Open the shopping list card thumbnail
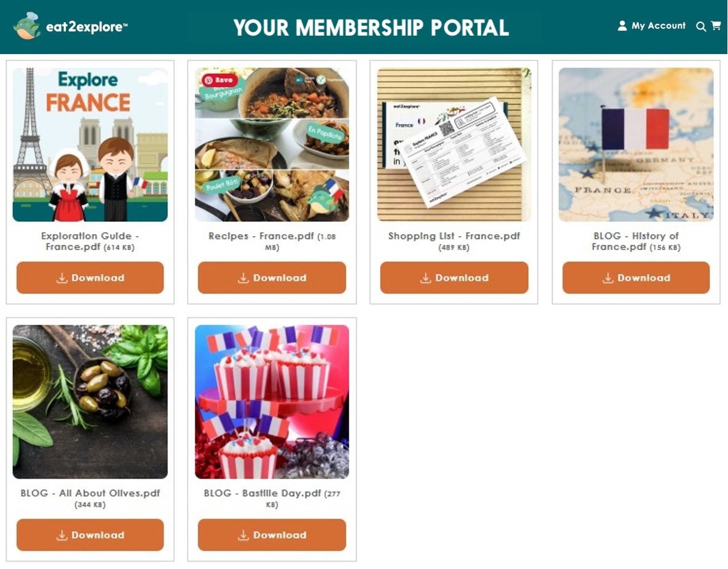Viewport: 728px width, 569px height. coord(454,144)
